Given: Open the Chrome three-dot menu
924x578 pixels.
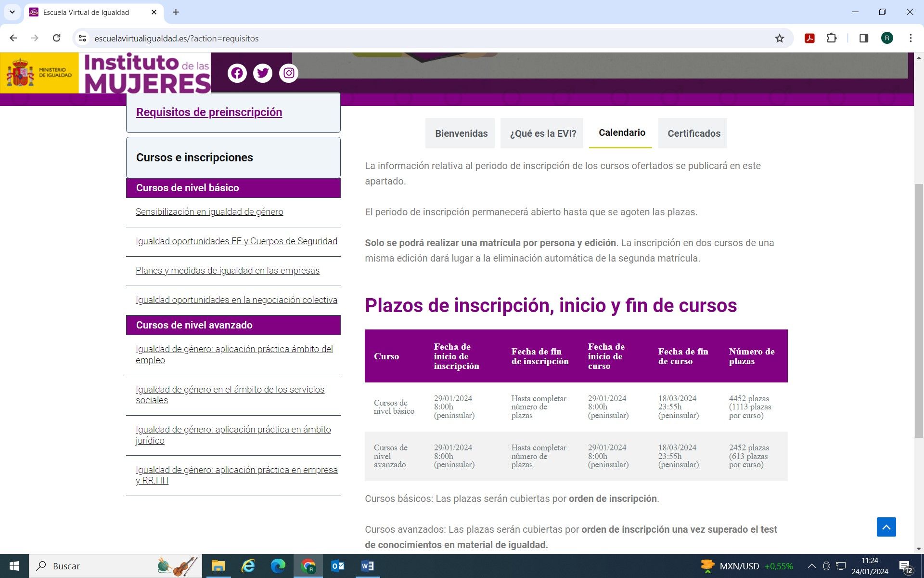Looking at the screenshot, I should click(911, 38).
